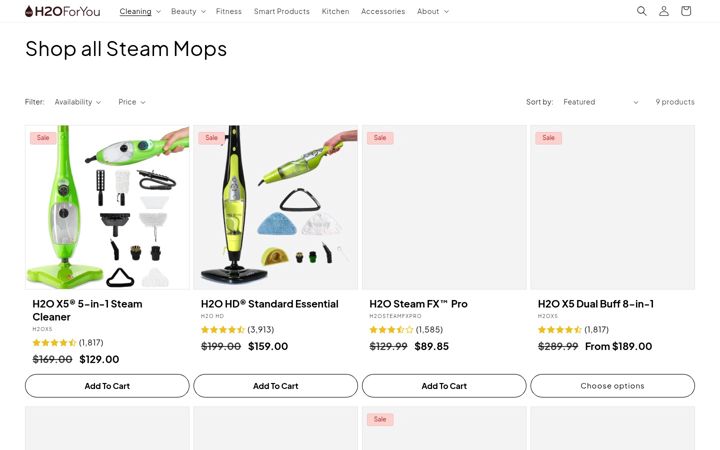This screenshot has height=450, width=720.
Task: Go to the Smart Products menu item
Action: (x=281, y=11)
